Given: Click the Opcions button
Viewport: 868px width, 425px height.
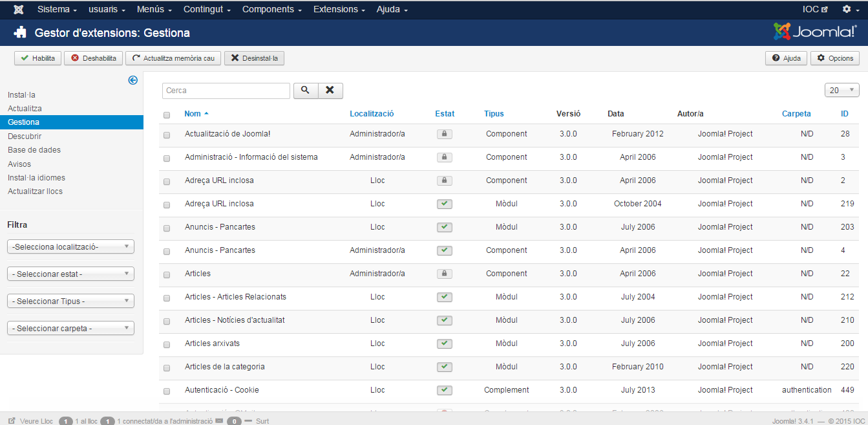Looking at the screenshot, I should 835,58.
